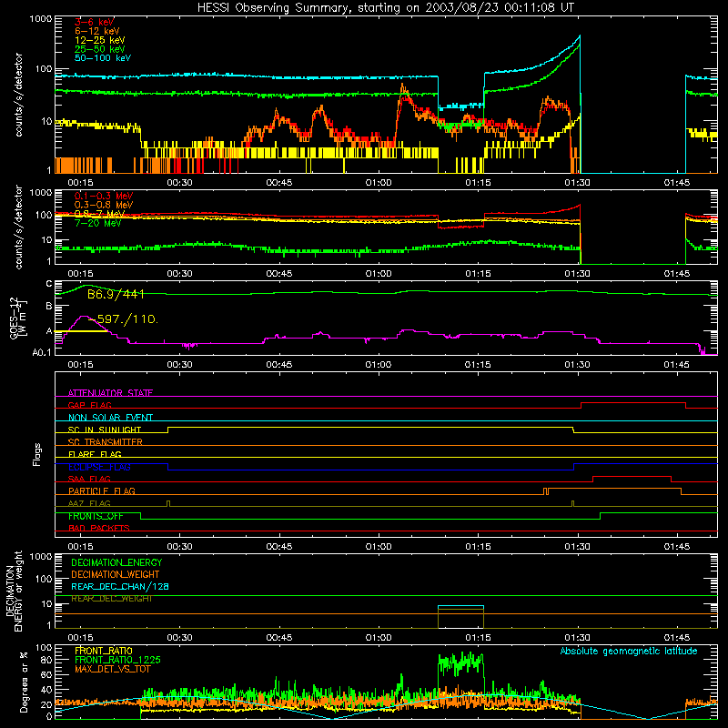Click the DECIMATION_WEIGHT legend entry
The width and height of the screenshot is (728, 728).
116,574
